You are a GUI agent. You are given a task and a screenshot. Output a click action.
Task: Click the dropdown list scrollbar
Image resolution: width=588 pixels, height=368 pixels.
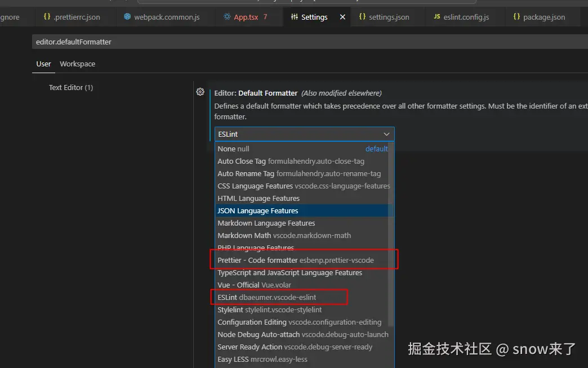point(391,234)
